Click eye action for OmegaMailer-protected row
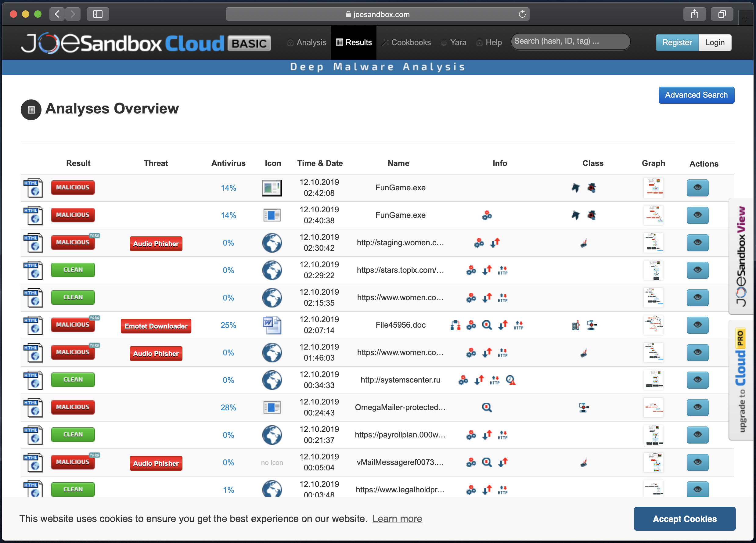 coord(697,407)
